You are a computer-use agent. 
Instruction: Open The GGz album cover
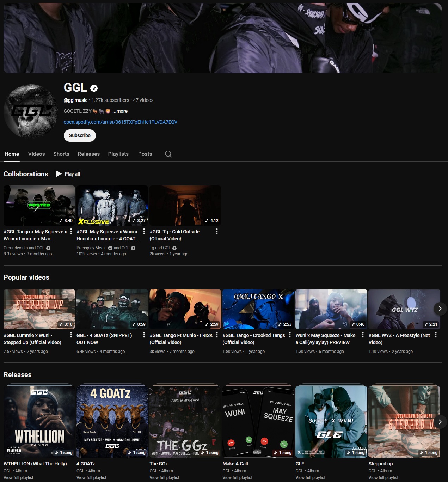(x=185, y=422)
